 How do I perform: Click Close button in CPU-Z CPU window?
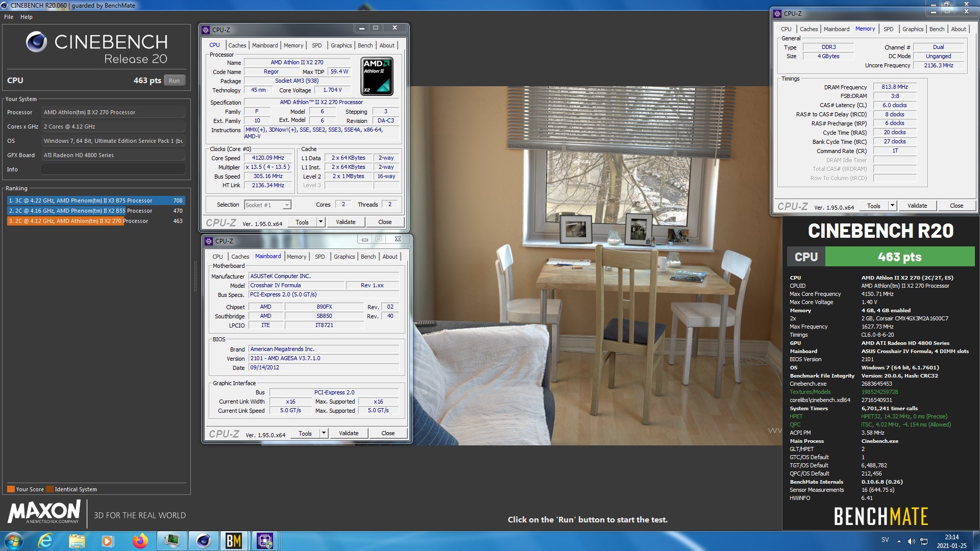(x=385, y=222)
